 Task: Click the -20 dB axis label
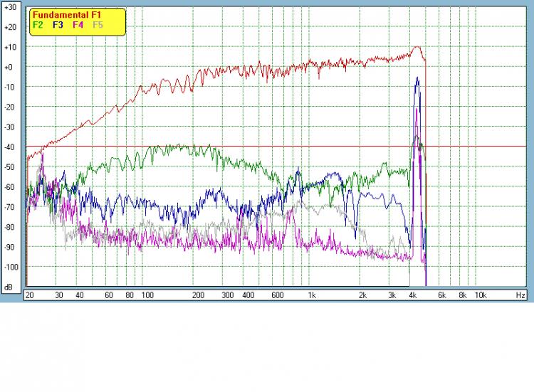[9, 107]
